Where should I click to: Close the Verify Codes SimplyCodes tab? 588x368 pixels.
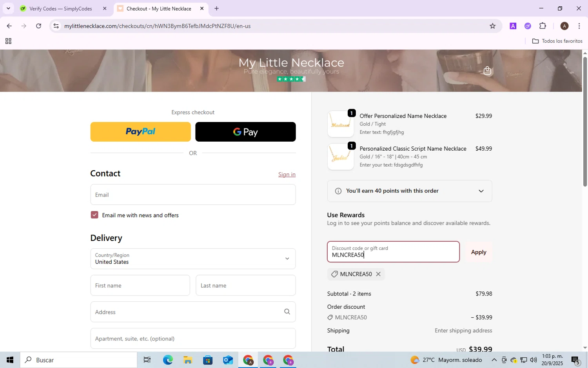[x=105, y=8]
